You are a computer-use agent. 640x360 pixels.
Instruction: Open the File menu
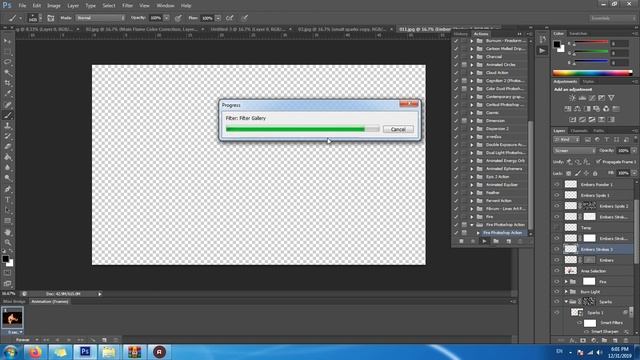pyautogui.click(x=22, y=6)
